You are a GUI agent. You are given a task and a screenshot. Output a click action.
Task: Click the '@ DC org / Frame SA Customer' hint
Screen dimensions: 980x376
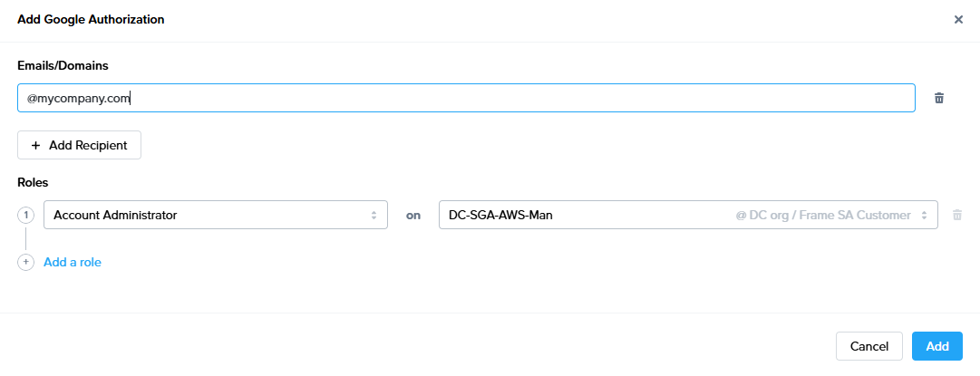pos(822,215)
